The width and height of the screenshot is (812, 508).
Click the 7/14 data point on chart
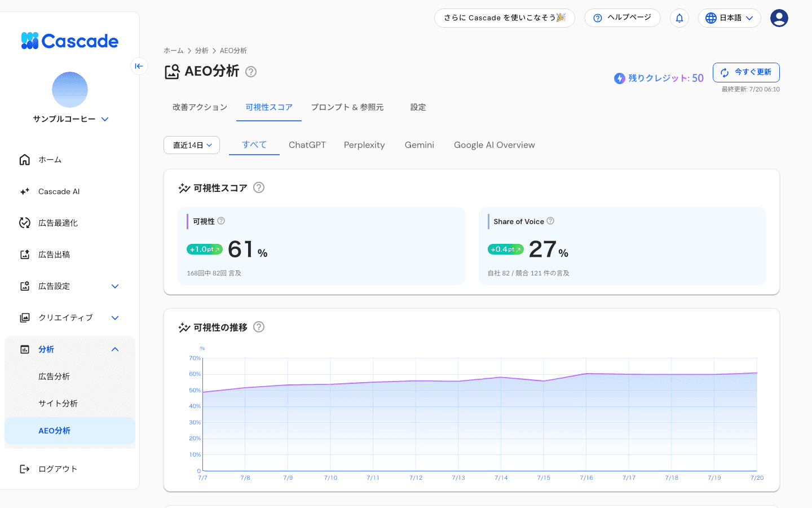coord(501,377)
